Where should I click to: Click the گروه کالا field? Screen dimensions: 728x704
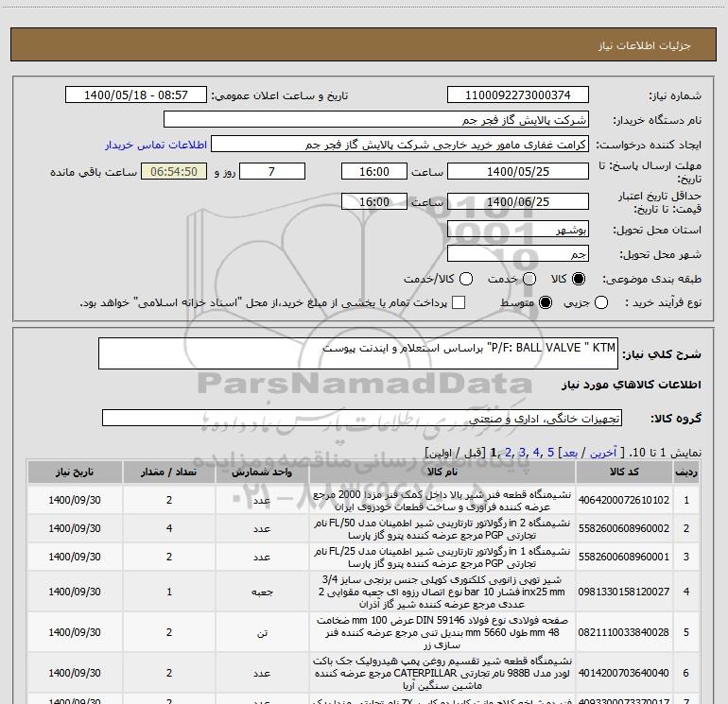coord(362,418)
